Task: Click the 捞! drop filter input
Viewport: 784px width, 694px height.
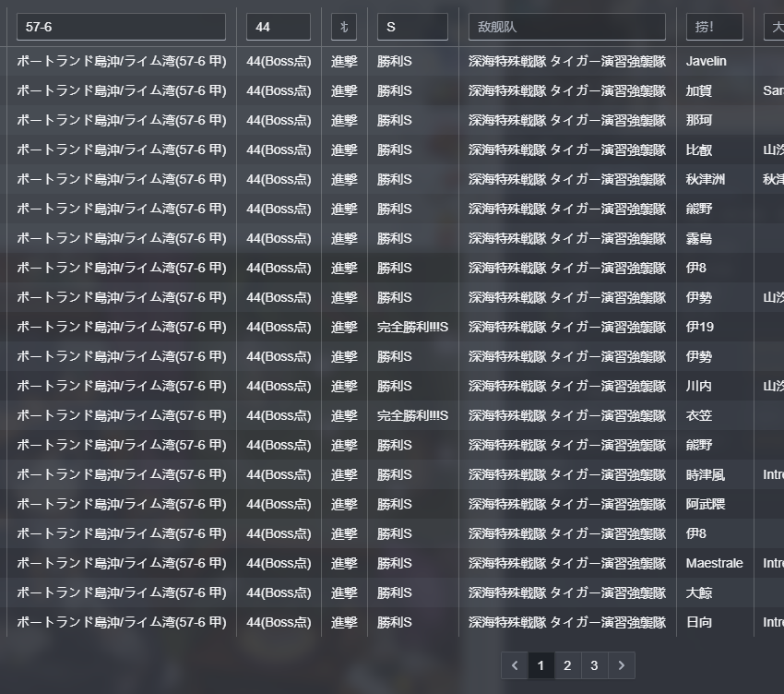Action: pyautogui.click(x=714, y=27)
